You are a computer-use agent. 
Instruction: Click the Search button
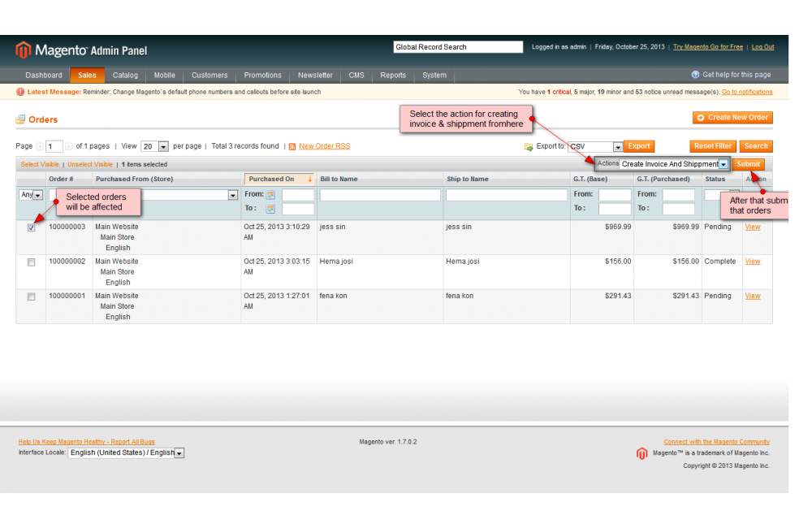click(756, 147)
